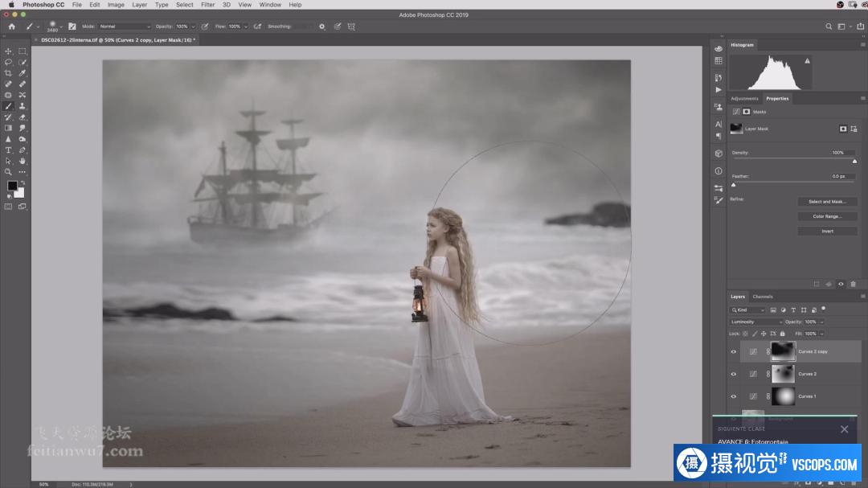Screen dimensions: 868x488
Task: Click the Density slider handle
Action: tap(854, 161)
